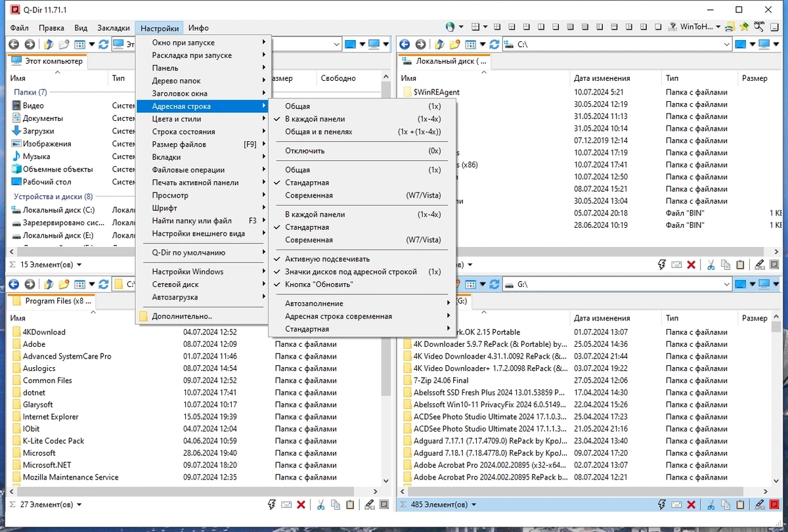Open the globe network icon in main toolbar
The image size is (788, 532).
[450, 27]
